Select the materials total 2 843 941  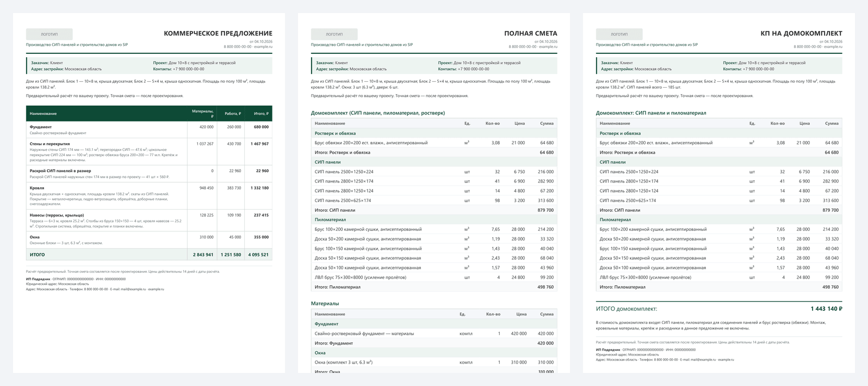click(203, 255)
